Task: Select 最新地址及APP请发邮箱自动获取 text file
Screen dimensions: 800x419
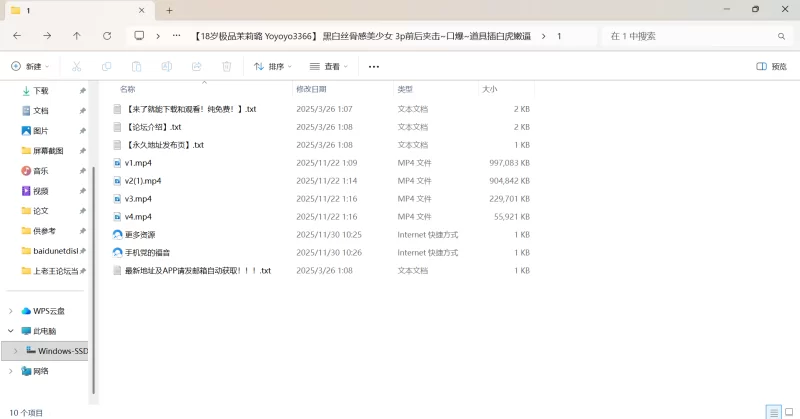Action: pyautogui.click(x=198, y=270)
